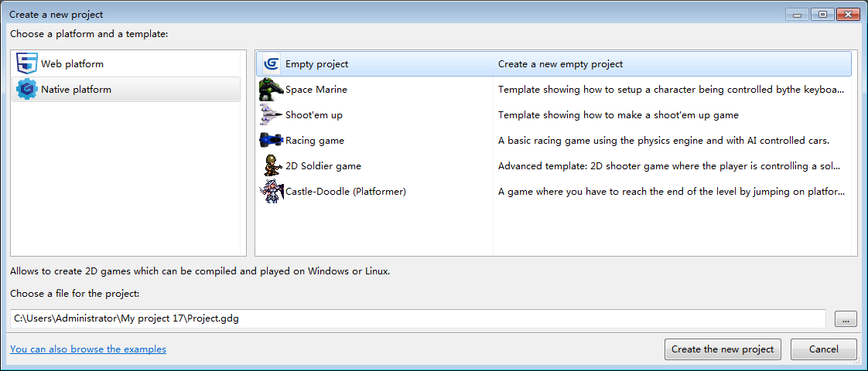This screenshot has height=371, width=868.
Task: Open the browse examples link
Action: pyautogui.click(x=88, y=349)
